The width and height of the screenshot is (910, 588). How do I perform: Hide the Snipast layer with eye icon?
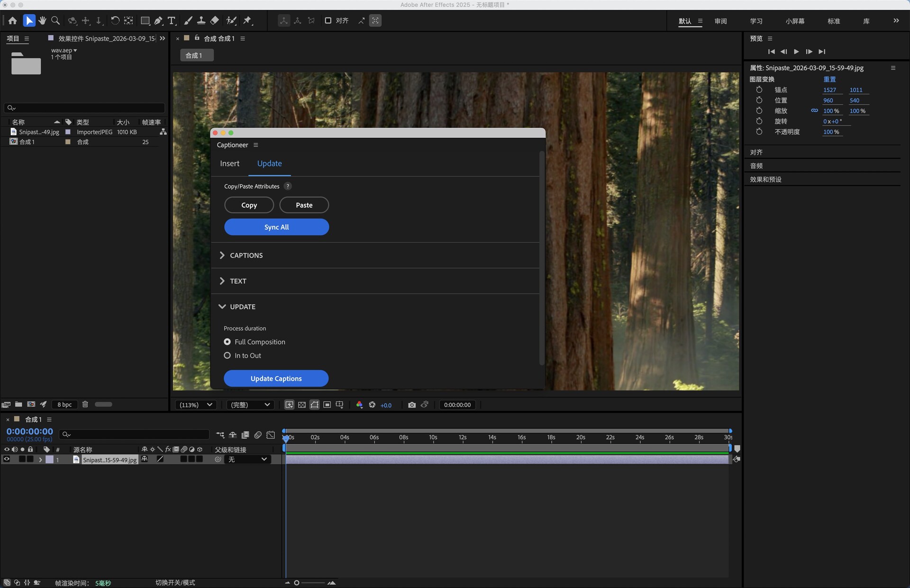coord(7,459)
